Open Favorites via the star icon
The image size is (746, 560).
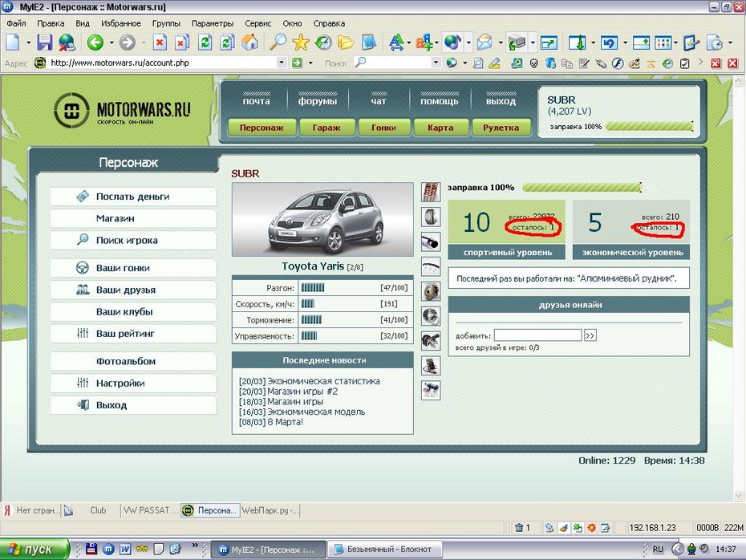(x=301, y=43)
